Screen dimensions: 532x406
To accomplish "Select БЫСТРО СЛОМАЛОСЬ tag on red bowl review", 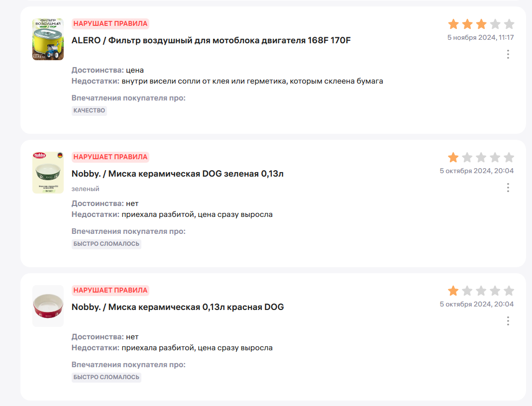I will 106,377.
